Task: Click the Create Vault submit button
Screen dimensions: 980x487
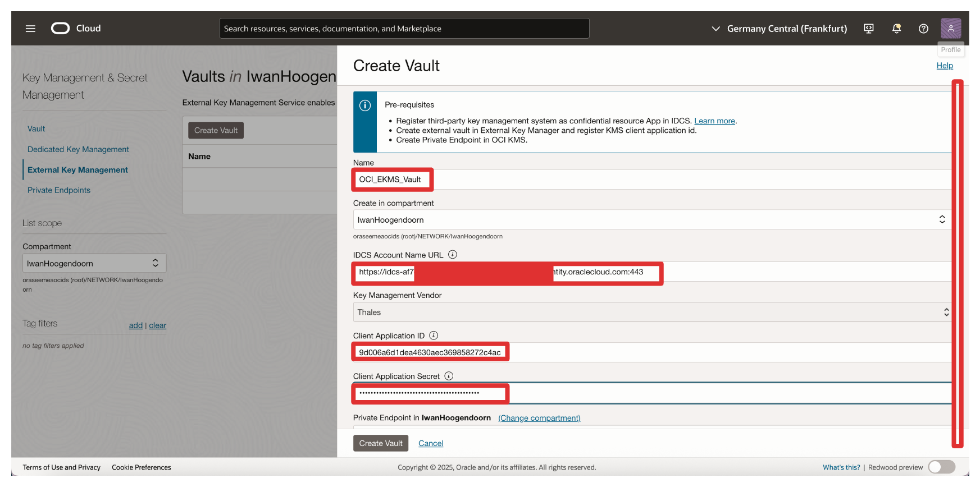Action: pyautogui.click(x=381, y=443)
